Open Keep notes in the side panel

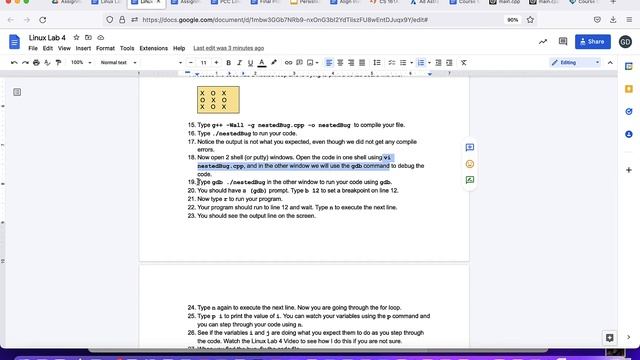click(629, 89)
